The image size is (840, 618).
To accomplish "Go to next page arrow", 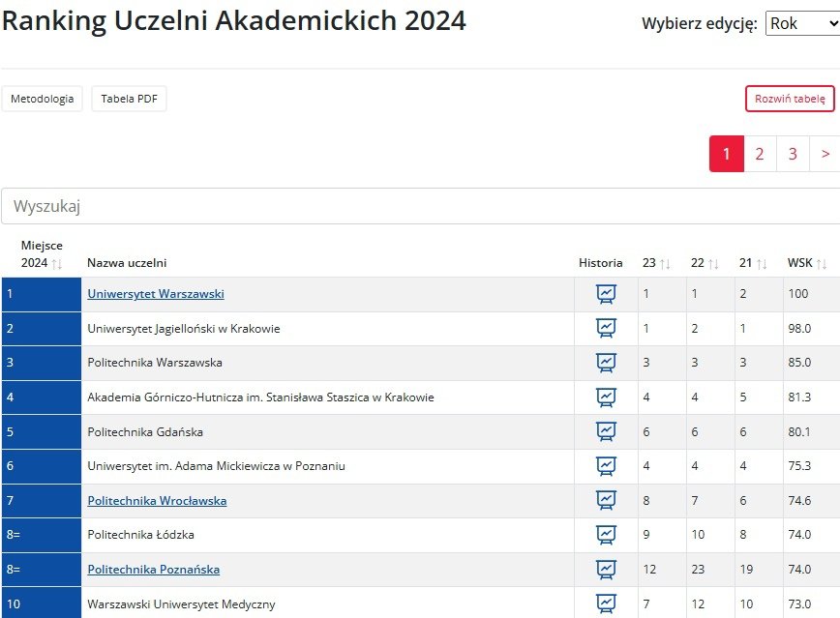I will click(825, 154).
